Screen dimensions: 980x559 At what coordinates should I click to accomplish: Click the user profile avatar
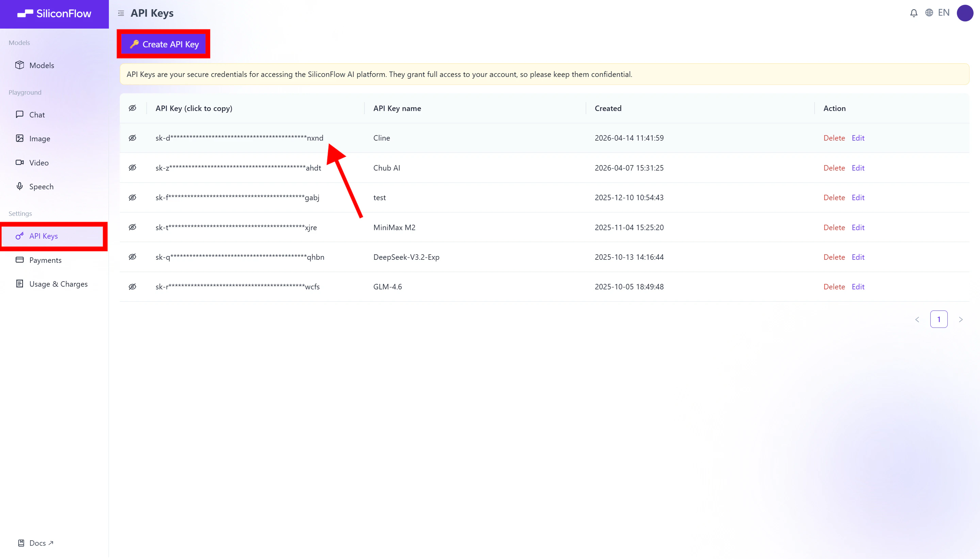point(965,13)
